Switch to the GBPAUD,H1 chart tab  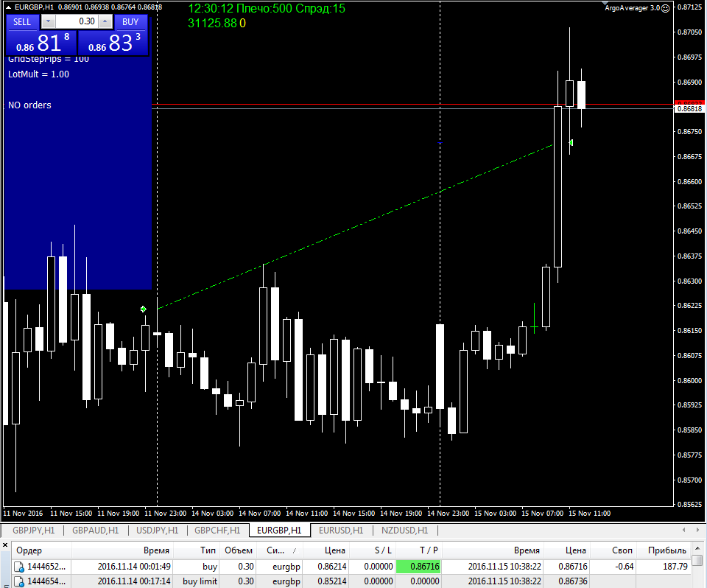click(x=96, y=531)
